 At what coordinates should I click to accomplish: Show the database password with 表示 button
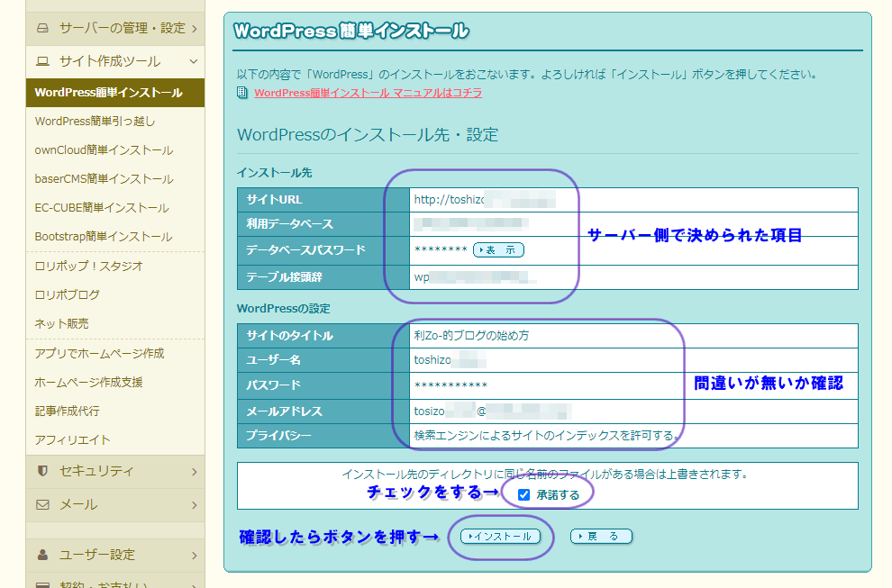498,249
